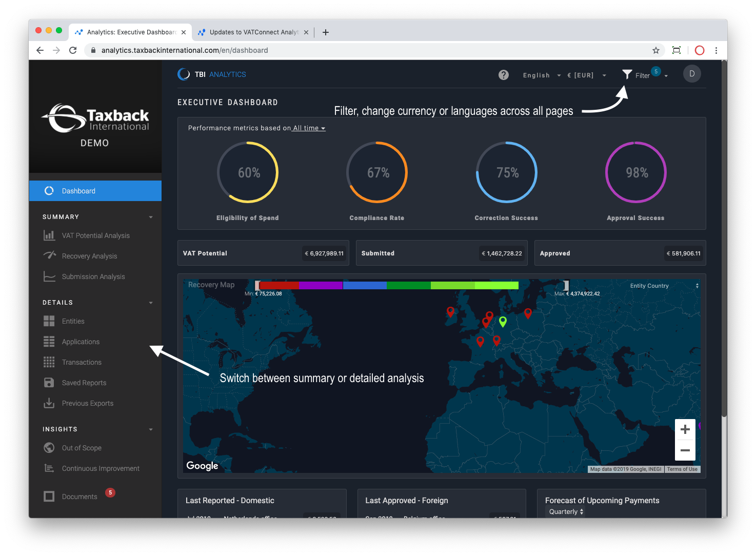The height and width of the screenshot is (556, 756).
Task: Collapse the INSIGHTS section
Action: [151, 429]
